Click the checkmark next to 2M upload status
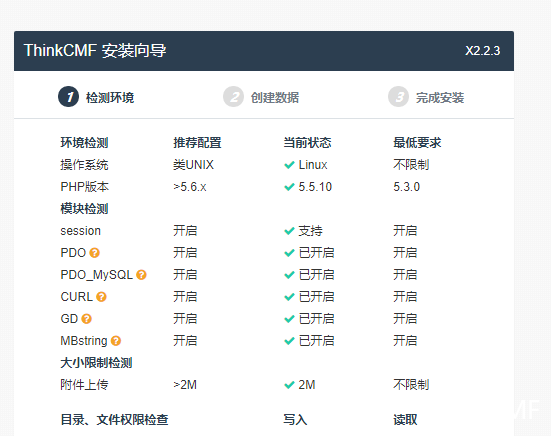 289,385
